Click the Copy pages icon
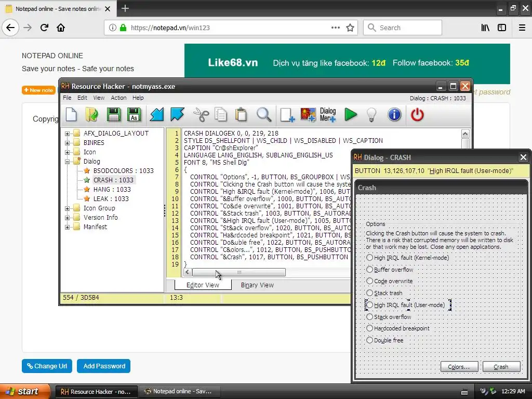Image resolution: width=532 pixels, height=399 pixels. pyautogui.click(x=221, y=115)
